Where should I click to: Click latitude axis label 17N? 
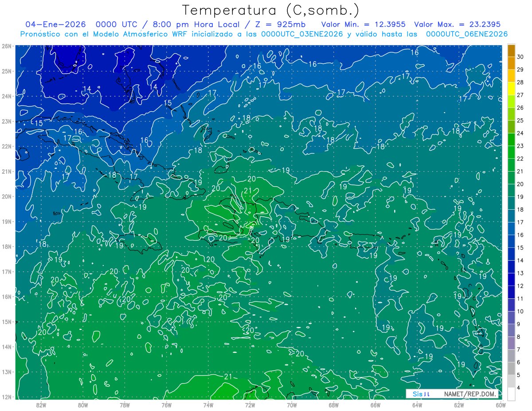6,271
